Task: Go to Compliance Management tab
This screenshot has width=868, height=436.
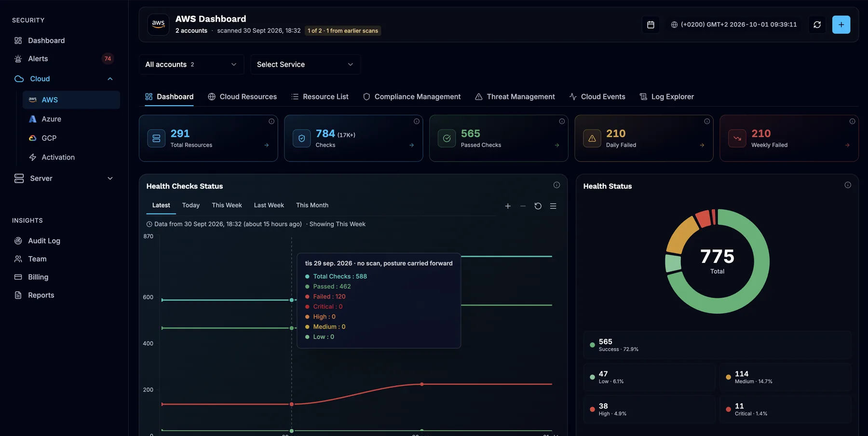Action: click(x=412, y=97)
